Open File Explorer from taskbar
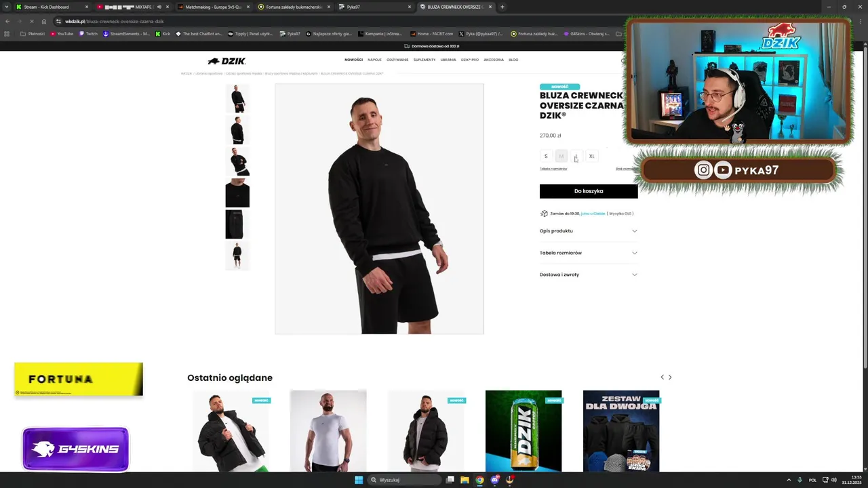Image resolution: width=868 pixels, height=488 pixels. pos(465,480)
